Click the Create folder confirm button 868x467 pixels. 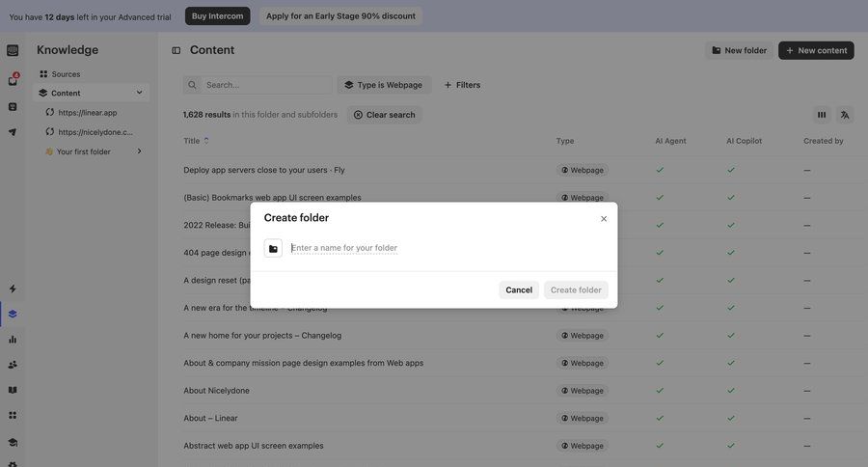(x=576, y=289)
